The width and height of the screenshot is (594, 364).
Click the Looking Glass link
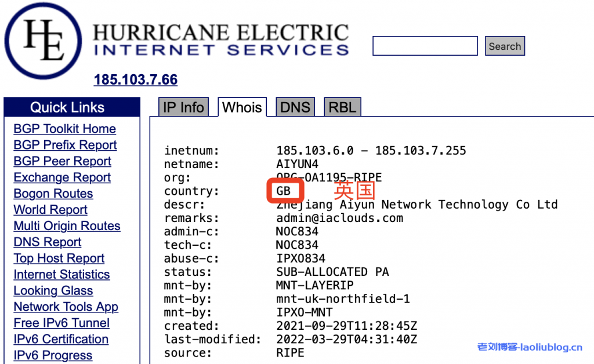(x=53, y=291)
